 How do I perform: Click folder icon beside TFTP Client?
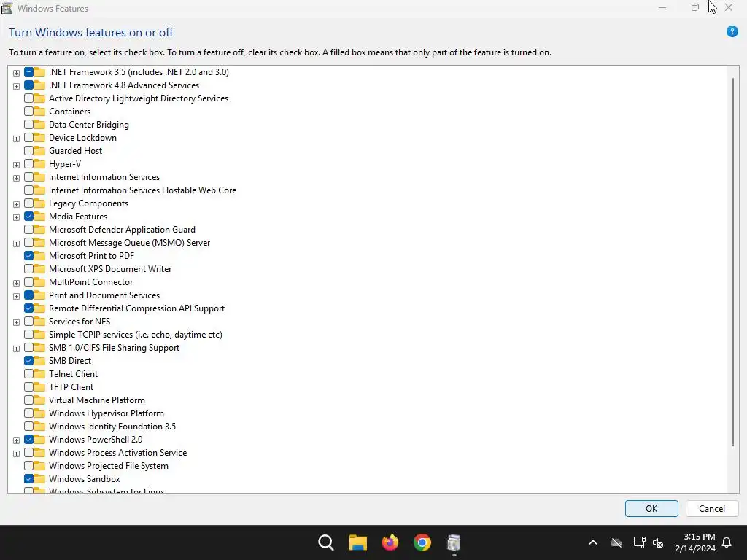point(39,387)
